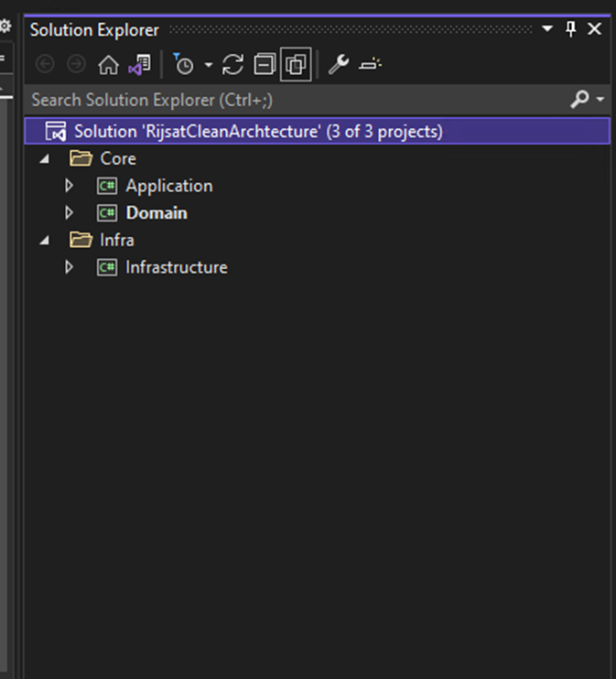The width and height of the screenshot is (616, 679).
Task: Expand the Application project node
Action: 69,186
